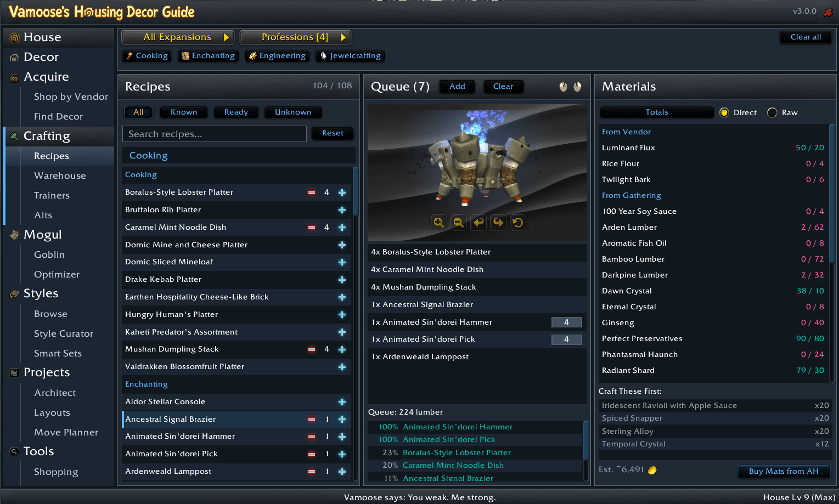
Task: Rotate the preview model left
Action: click(478, 222)
